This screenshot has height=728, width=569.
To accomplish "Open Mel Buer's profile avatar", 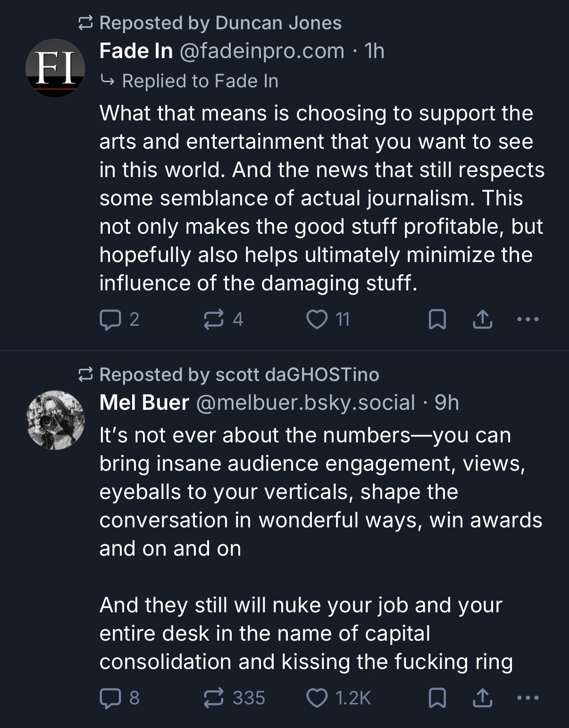I will [55, 420].
